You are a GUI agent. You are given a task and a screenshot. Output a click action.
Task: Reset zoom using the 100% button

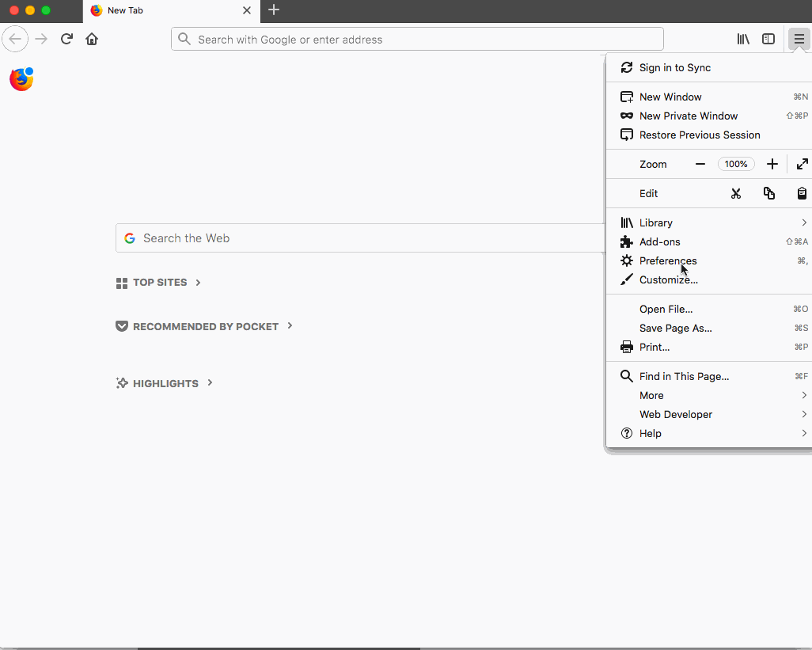[x=736, y=164]
